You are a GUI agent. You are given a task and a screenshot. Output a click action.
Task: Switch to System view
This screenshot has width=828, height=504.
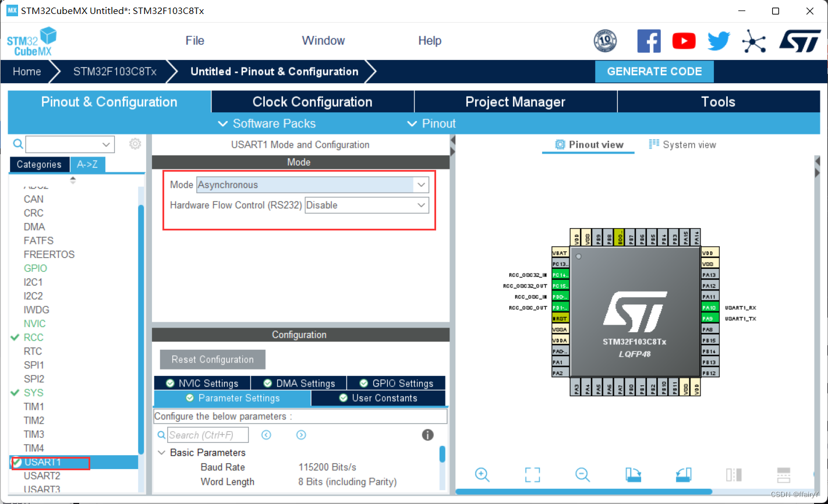682,145
